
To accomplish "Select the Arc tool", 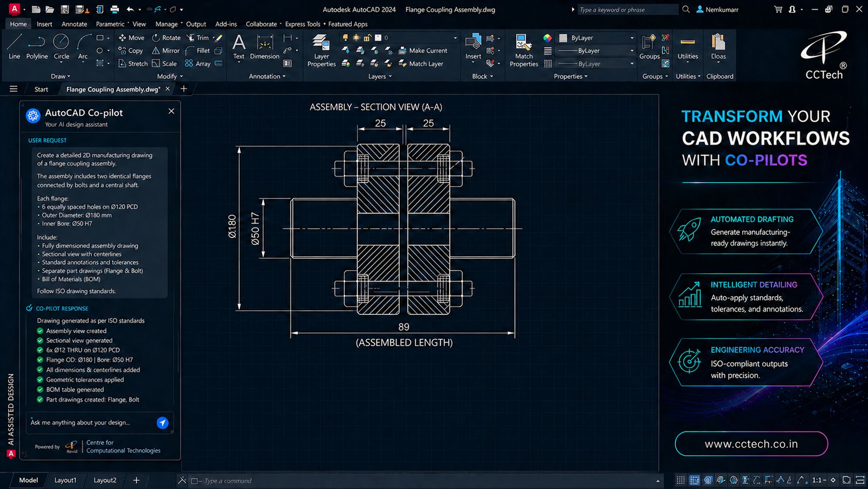I will (x=83, y=47).
